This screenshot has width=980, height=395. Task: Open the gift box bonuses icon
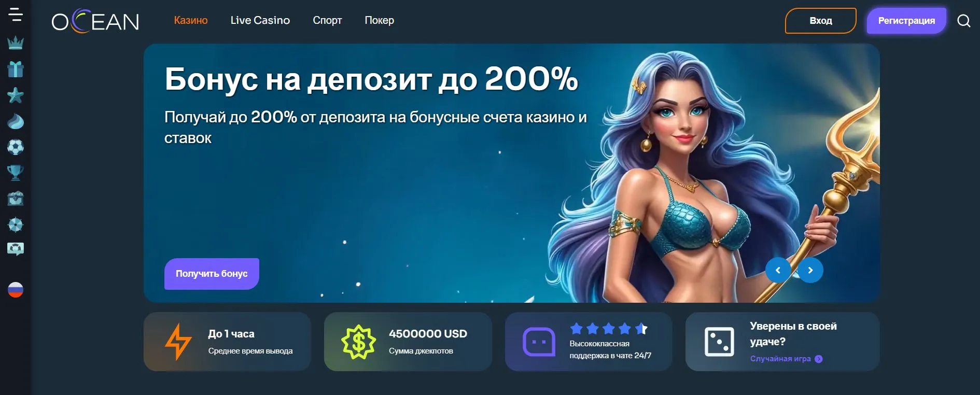pos(16,69)
